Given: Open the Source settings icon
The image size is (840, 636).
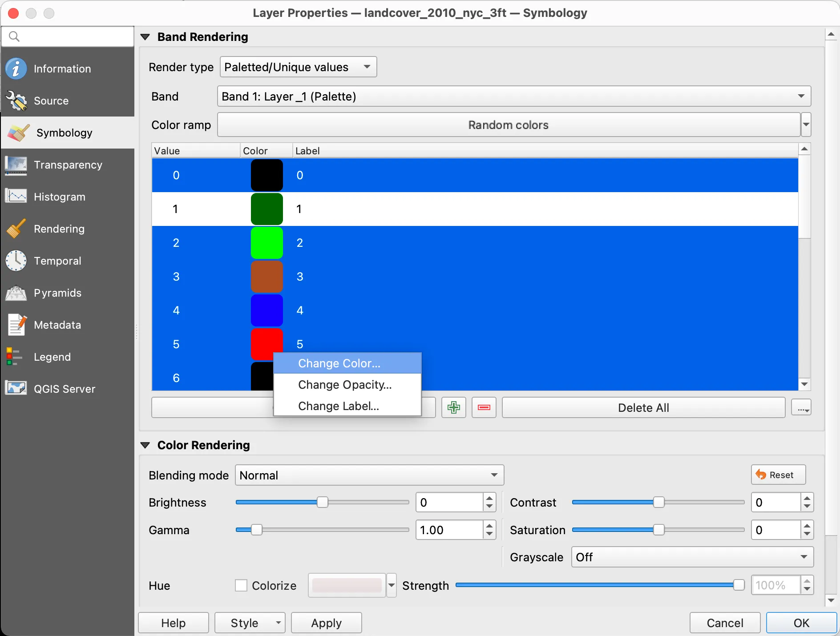Looking at the screenshot, I should point(16,101).
